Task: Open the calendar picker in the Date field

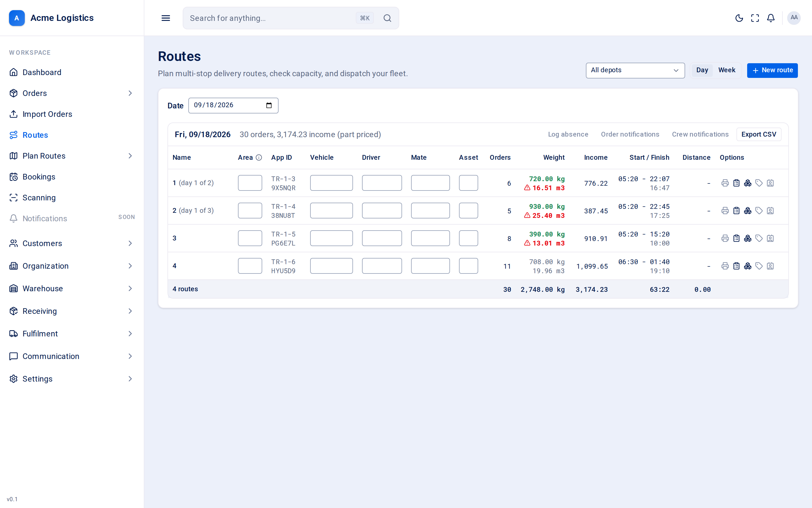Action: point(269,106)
